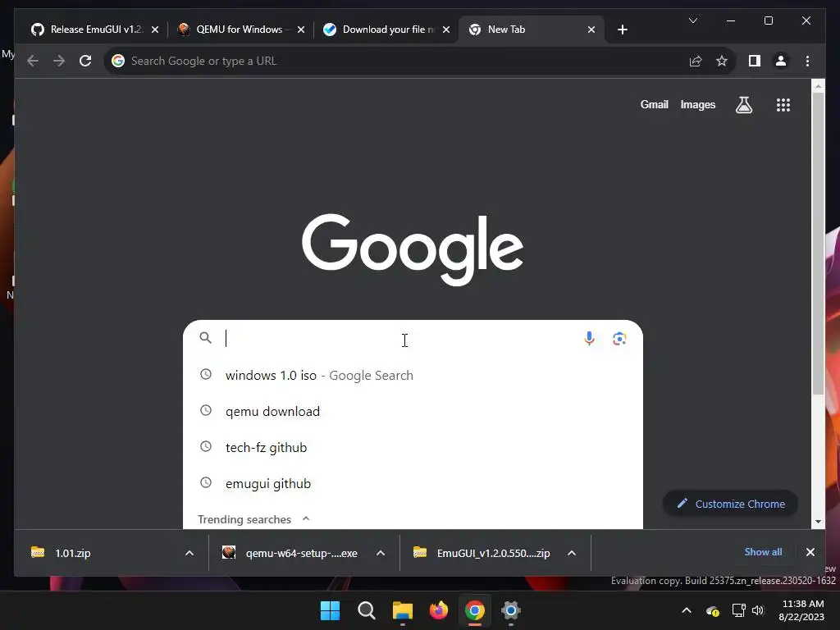This screenshot has width=840, height=630.
Task: Open File Explorer from the taskbar
Action: pos(402,610)
